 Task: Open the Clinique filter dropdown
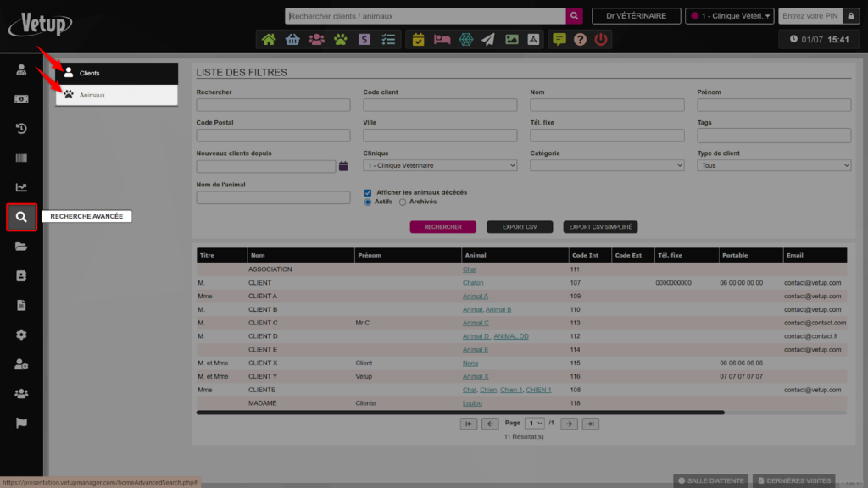[439, 166]
